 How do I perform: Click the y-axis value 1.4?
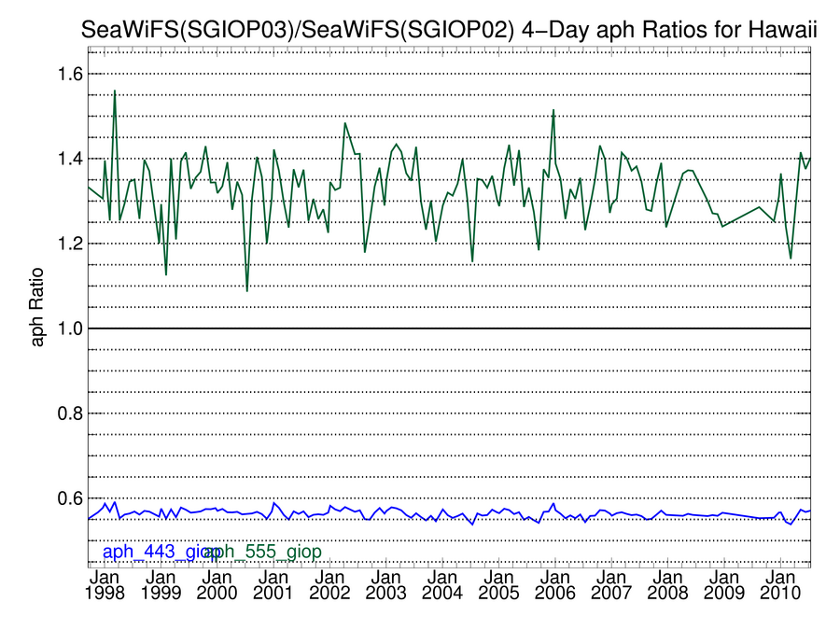pyautogui.click(x=70, y=159)
